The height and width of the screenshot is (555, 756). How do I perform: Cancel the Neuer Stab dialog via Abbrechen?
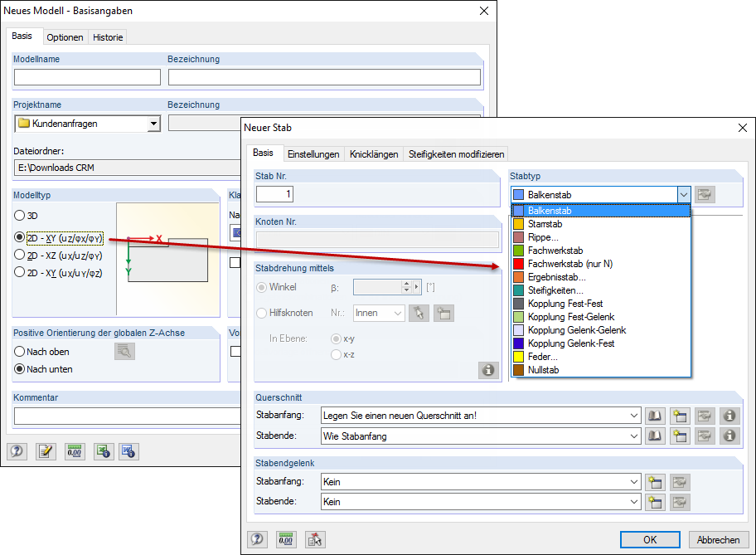718,539
